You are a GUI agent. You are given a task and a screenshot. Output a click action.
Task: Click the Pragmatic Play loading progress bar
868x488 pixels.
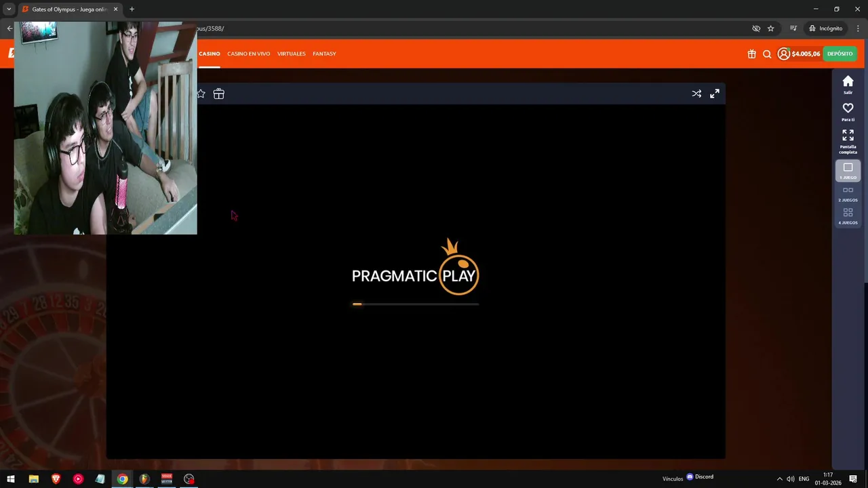(415, 304)
